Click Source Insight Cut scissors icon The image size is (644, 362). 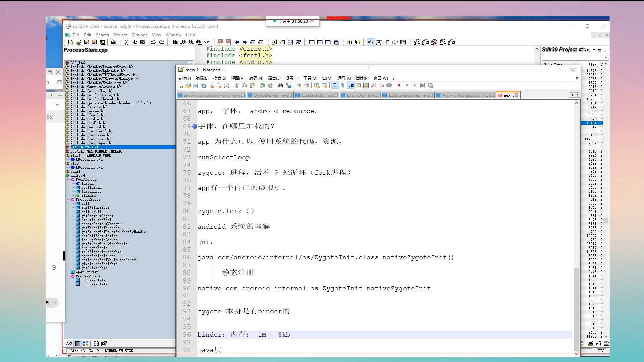(x=126, y=42)
